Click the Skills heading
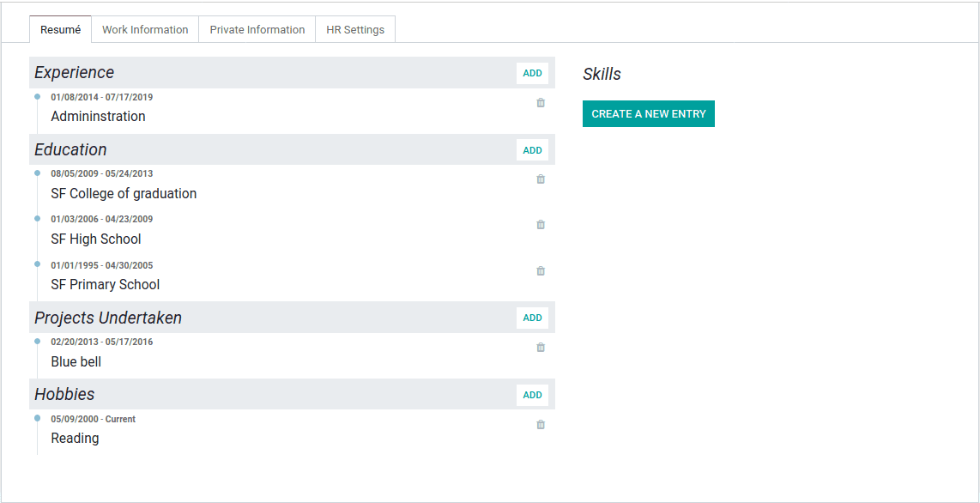Screen dimensions: 980x503 (x=602, y=74)
